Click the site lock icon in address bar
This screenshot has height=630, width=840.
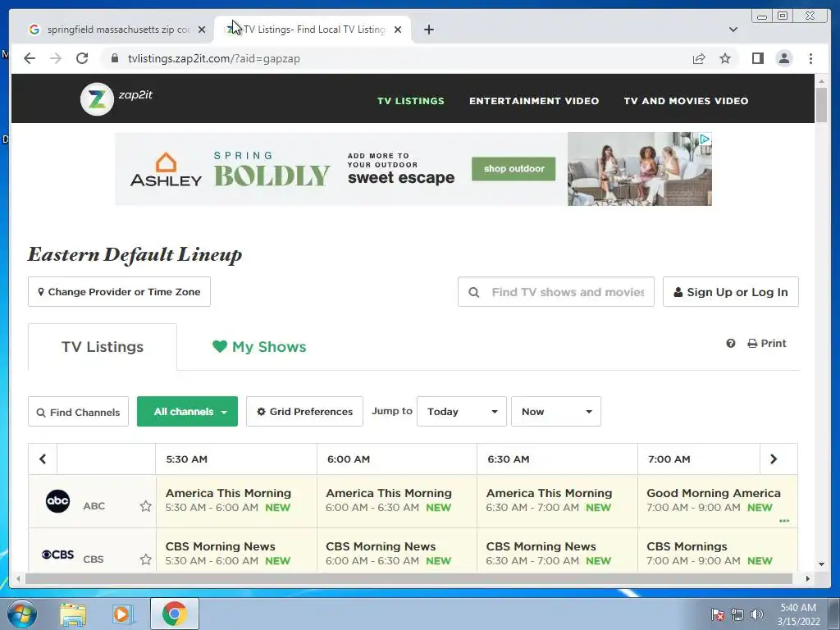pos(114,58)
